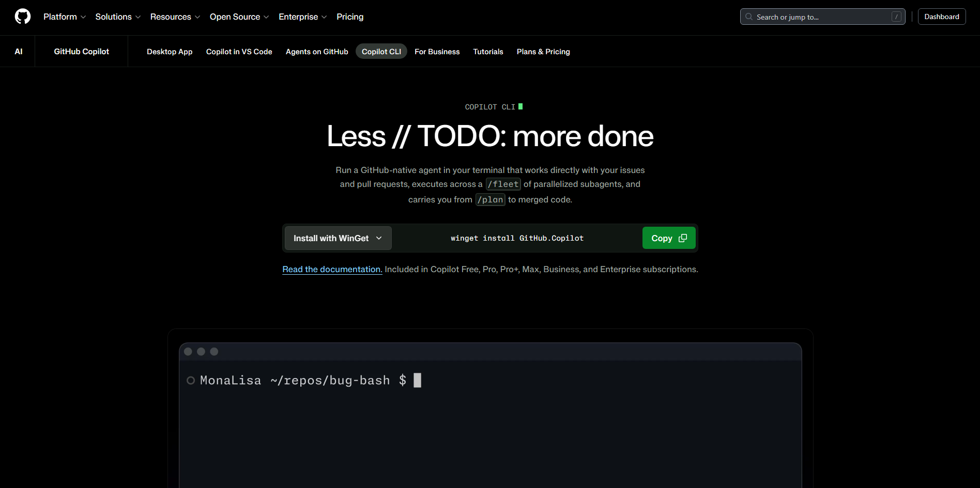
Task: Focus the Search or jump to field
Action: pyautogui.click(x=823, y=17)
